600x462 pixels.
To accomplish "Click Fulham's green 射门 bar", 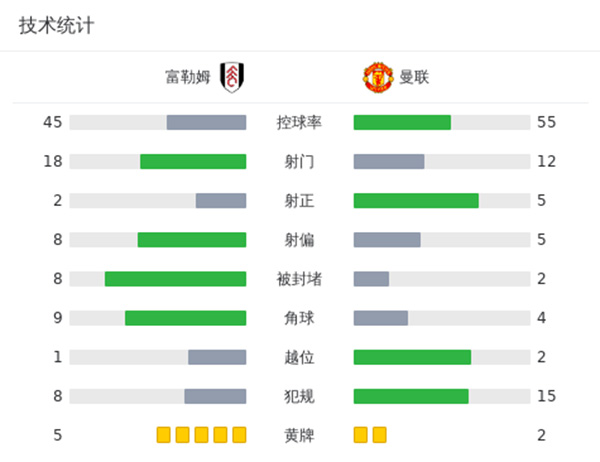I will [193, 162].
